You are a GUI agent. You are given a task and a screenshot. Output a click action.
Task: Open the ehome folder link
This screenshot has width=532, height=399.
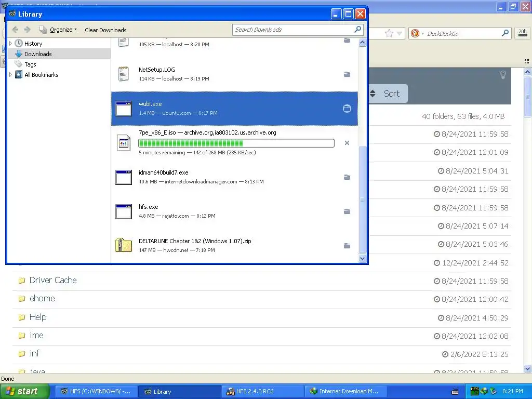pyautogui.click(x=42, y=299)
